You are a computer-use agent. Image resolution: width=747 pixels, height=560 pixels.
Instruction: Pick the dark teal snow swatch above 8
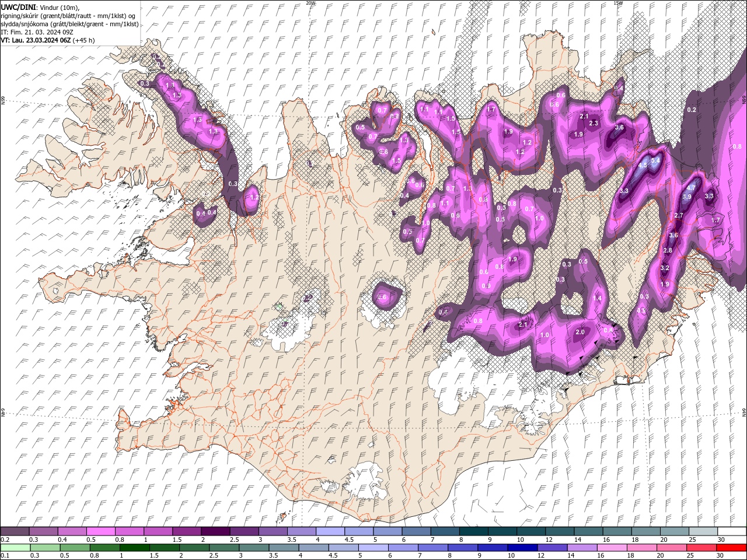473,531
